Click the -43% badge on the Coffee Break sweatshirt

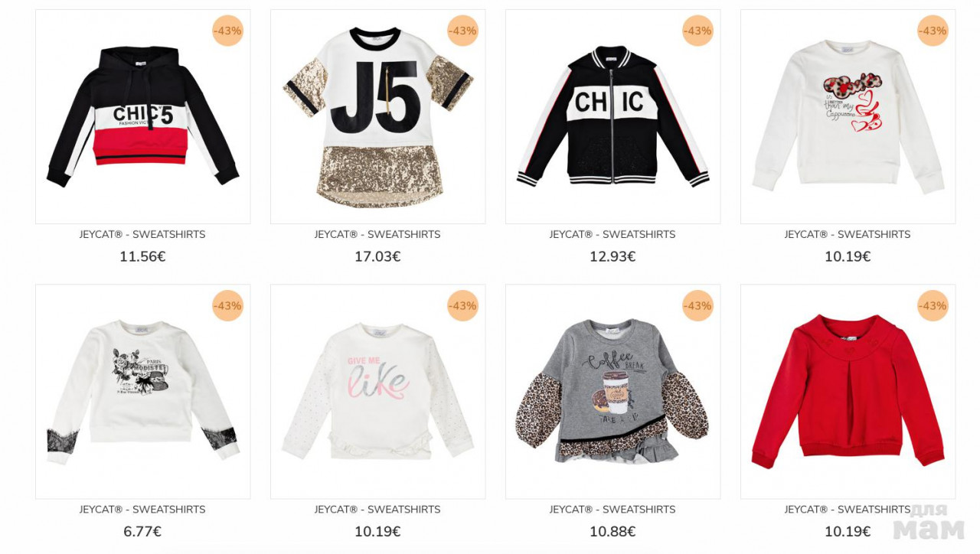click(x=697, y=305)
